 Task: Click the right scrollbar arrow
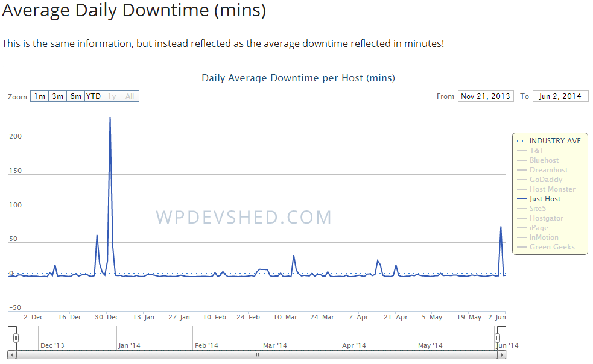tap(503, 355)
